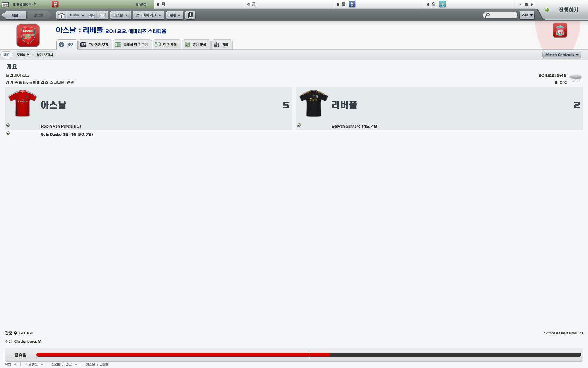Screen dimensions: 588x368
Task: Open the inbox tray icon
Action: click(x=91, y=15)
